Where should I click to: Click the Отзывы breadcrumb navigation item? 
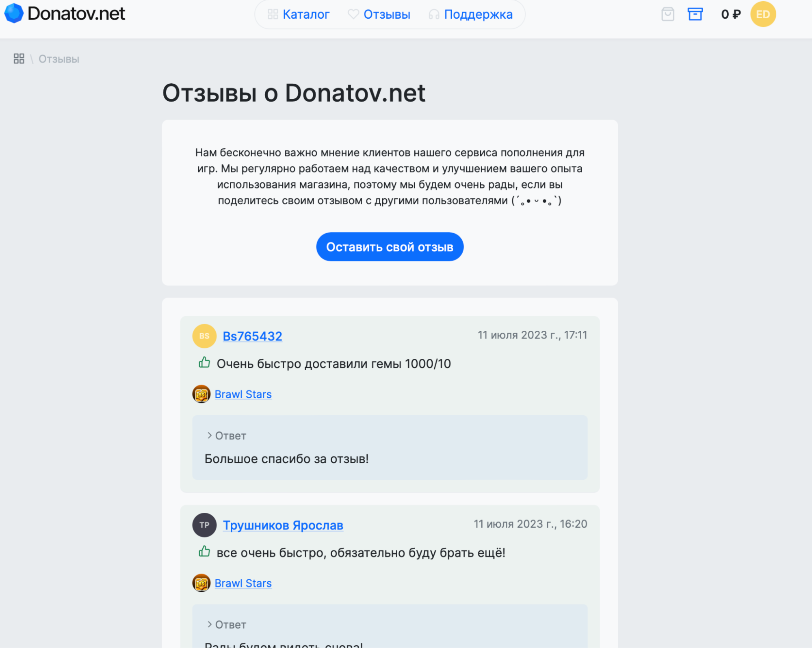coord(59,59)
